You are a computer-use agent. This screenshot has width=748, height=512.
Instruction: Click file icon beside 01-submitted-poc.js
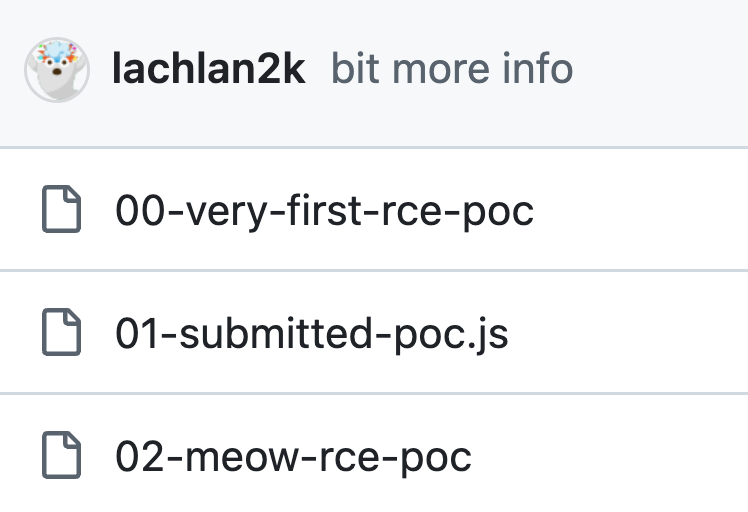click(61, 334)
